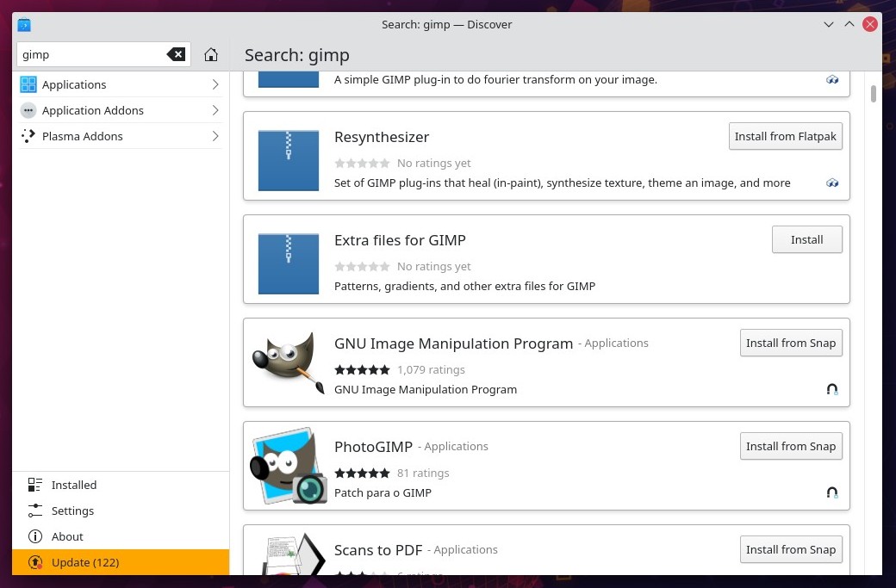Expand the Application Addons category

[120, 110]
